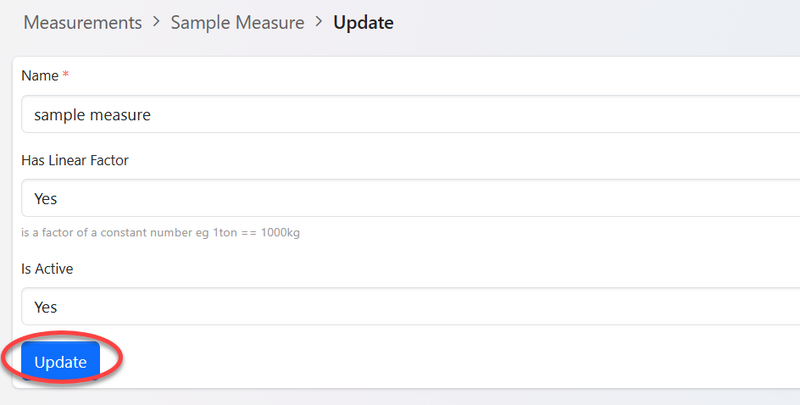The image size is (800, 405).
Task: Click chevron between Sample Measure and Update
Action: tap(319, 23)
